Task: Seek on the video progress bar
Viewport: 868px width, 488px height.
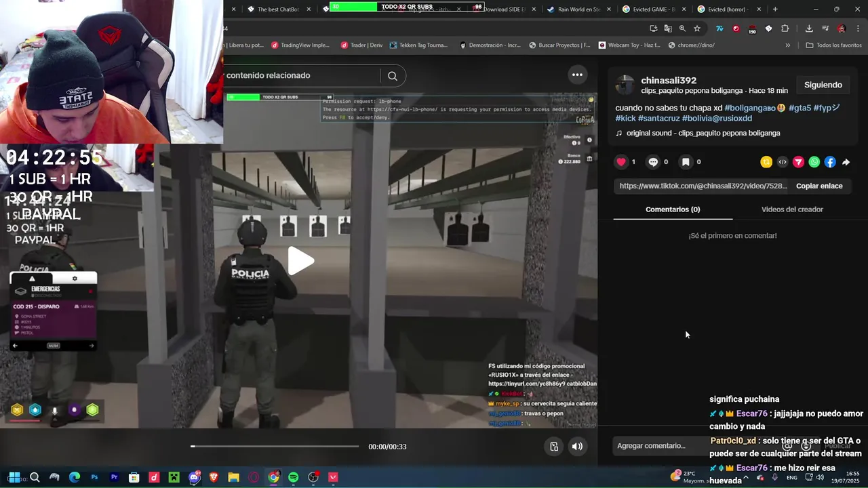Action: (275, 446)
